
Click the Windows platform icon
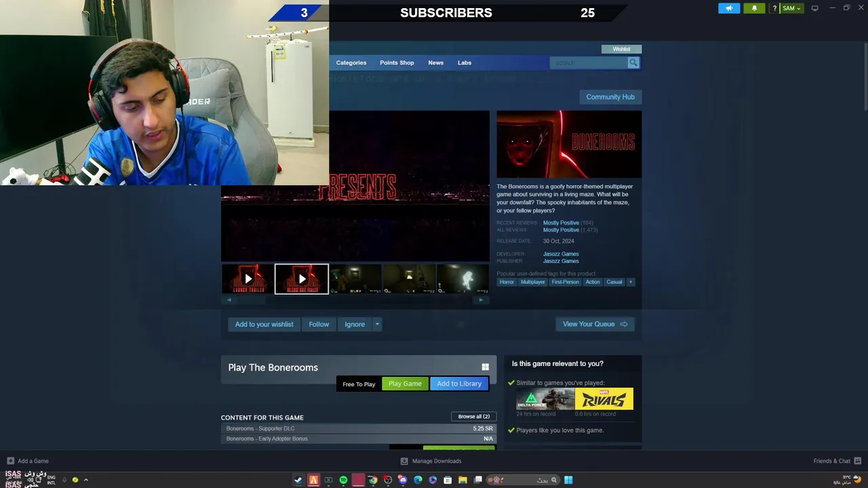click(485, 367)
